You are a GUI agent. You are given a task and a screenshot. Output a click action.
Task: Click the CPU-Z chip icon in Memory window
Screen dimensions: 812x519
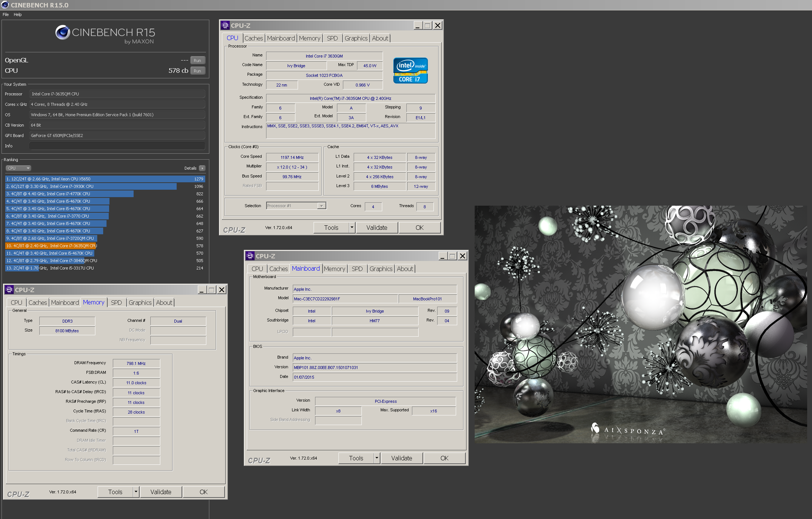(9, 290)
